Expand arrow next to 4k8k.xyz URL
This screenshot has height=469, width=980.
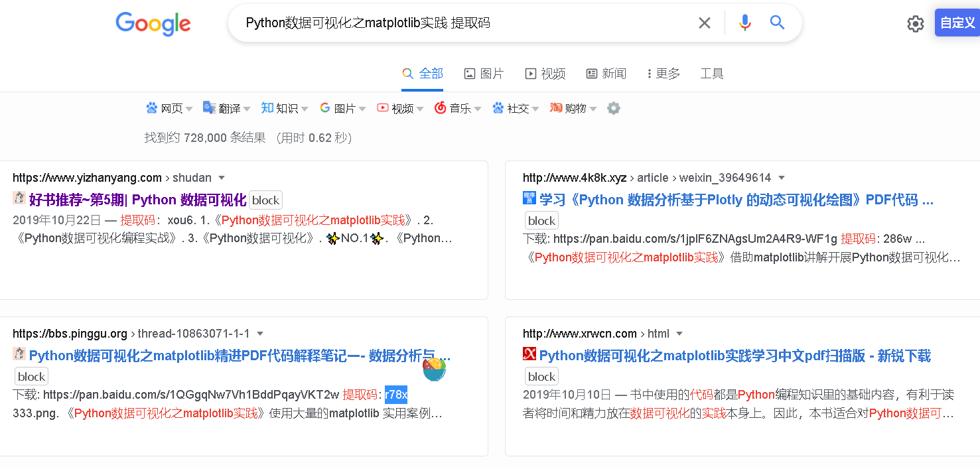pos(782,178)
